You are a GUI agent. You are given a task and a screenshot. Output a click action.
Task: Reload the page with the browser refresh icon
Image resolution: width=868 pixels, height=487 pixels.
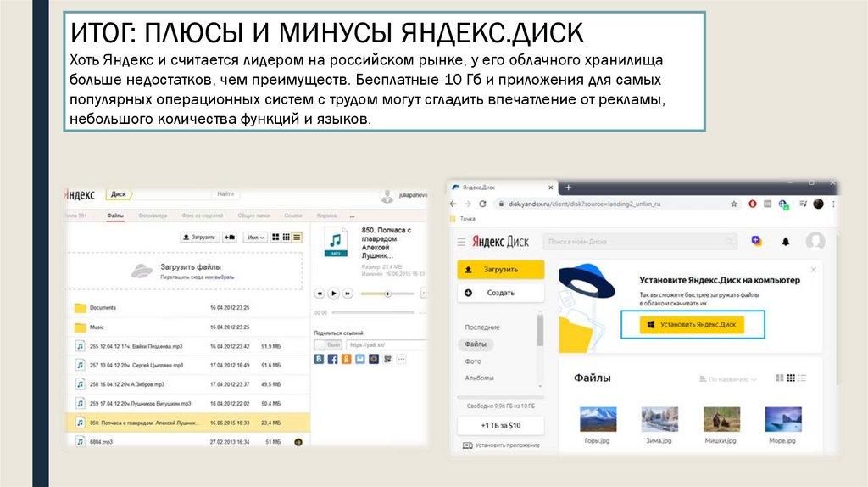[482, 204]
